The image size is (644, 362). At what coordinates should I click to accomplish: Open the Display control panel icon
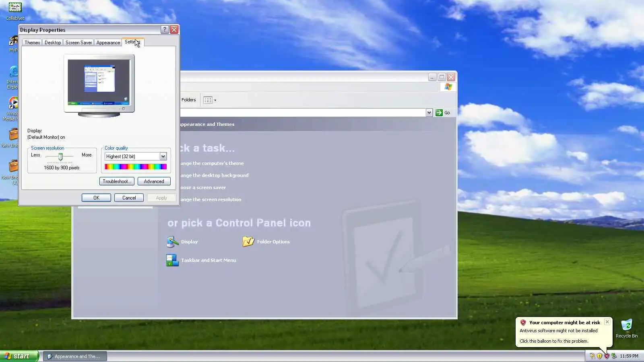click(x=172, y=241)
